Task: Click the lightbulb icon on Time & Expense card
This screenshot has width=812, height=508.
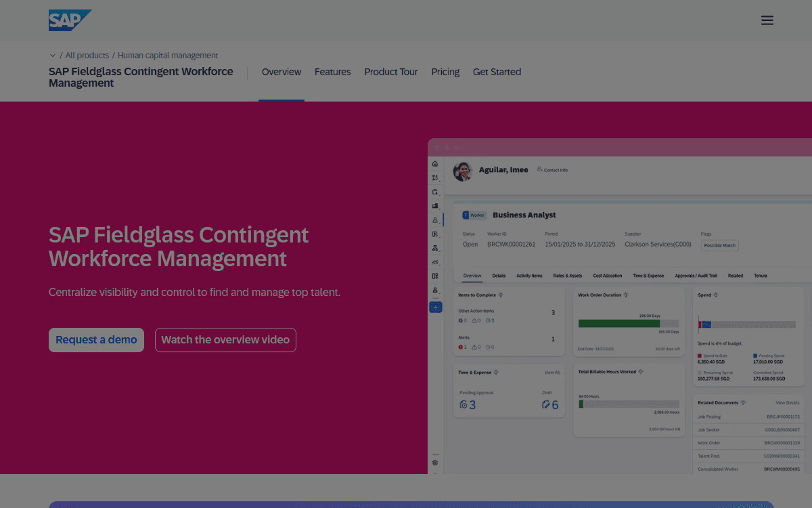Action: click(497, 372)
